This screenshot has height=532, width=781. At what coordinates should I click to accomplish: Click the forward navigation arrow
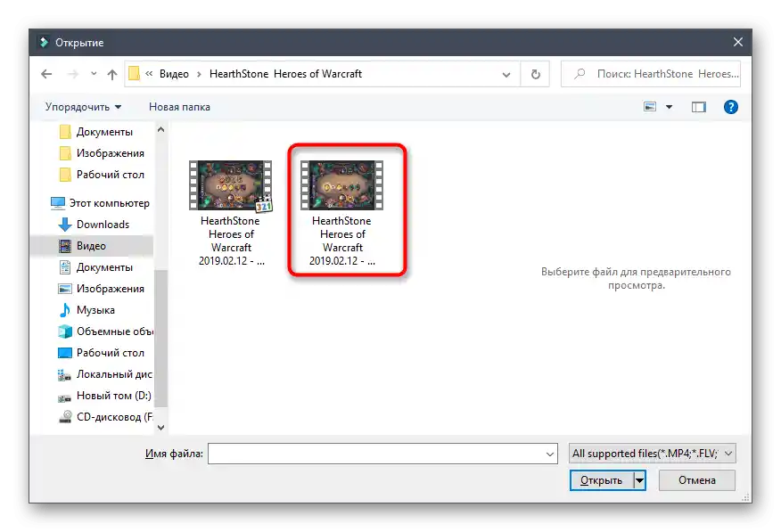pos(73,74)
